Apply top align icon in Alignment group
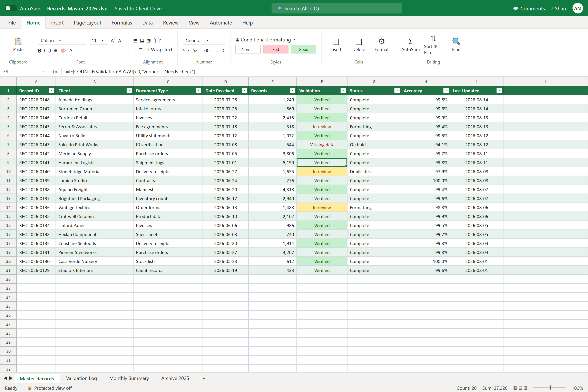The height and width of the screenshot is (392, 588). (135, 40)
